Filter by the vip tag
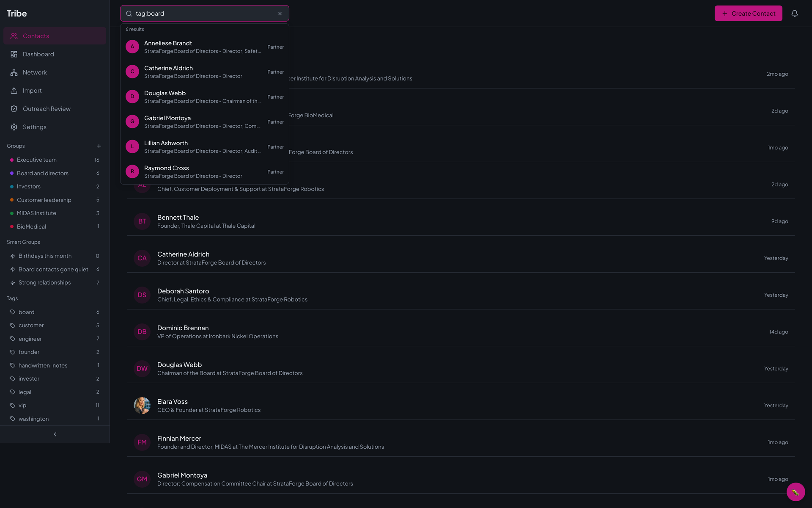Screen dimensions: 812x508 pyautogui.click(x=55, y=406)
